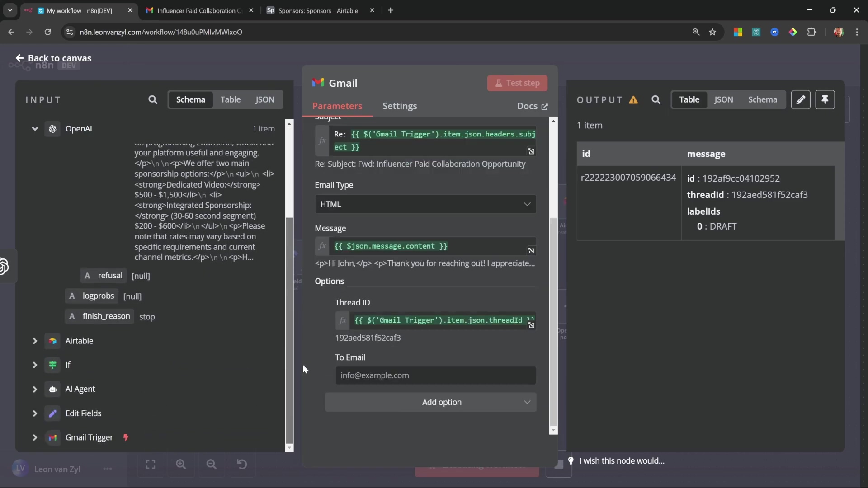Switch output view to Schema
This screenshot has width=868, height=488.
[762, 100]
